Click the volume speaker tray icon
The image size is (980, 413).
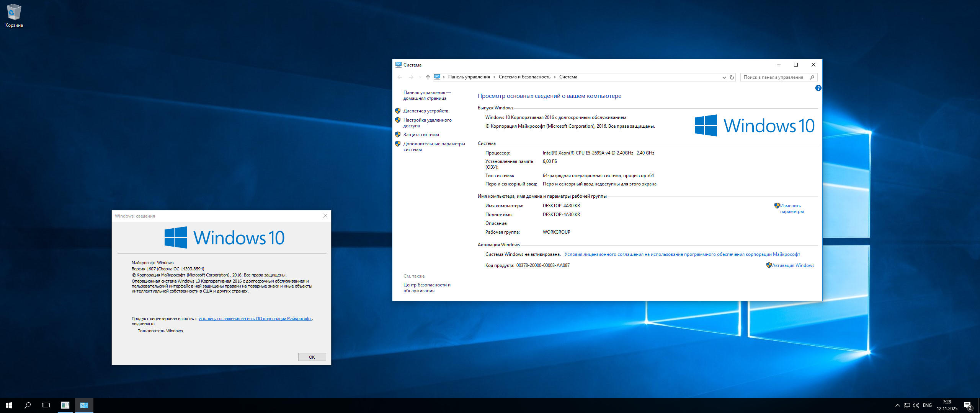pos(916,405)
